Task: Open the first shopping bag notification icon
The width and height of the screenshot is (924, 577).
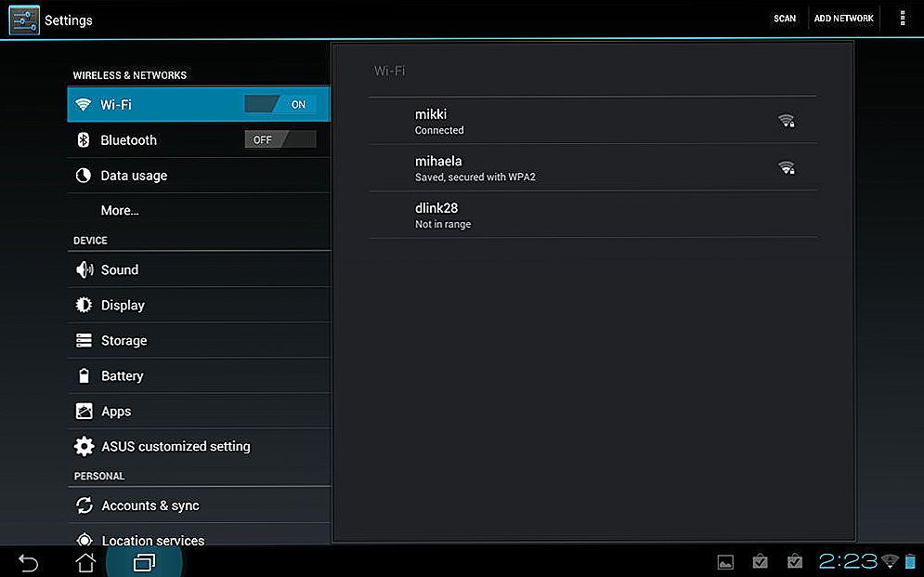Action: click(x=761, y=561)
